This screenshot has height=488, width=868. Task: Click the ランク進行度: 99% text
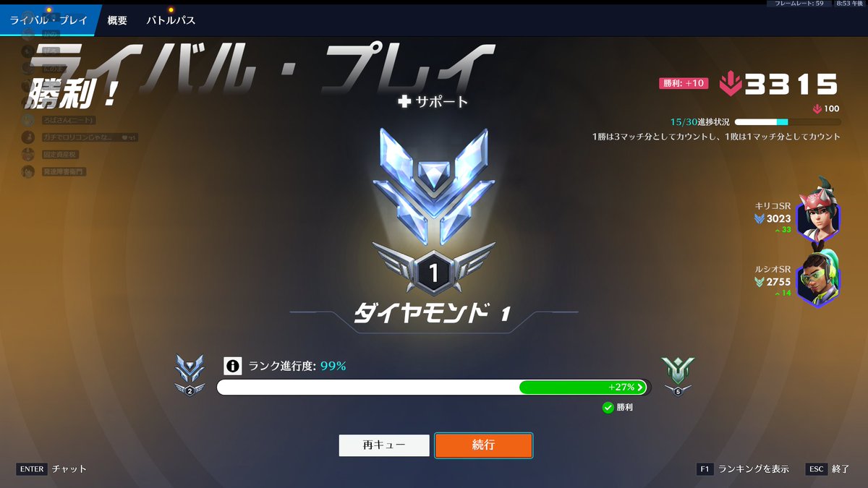(297, 366)
